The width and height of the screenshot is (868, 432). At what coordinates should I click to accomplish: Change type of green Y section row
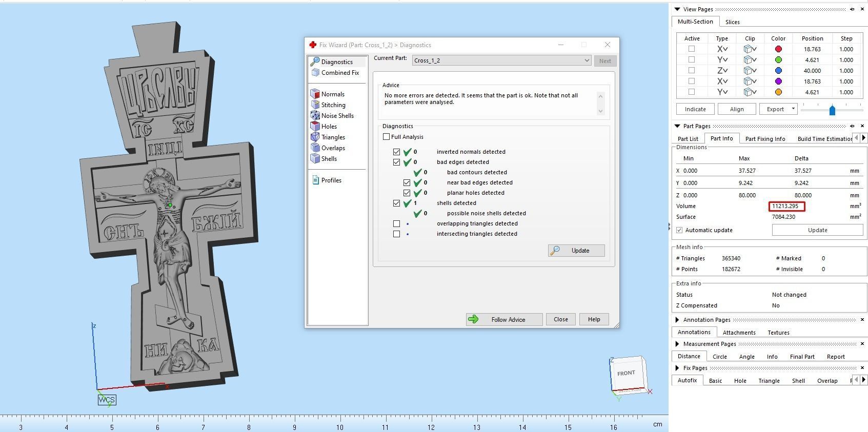(x=722, y=60)
